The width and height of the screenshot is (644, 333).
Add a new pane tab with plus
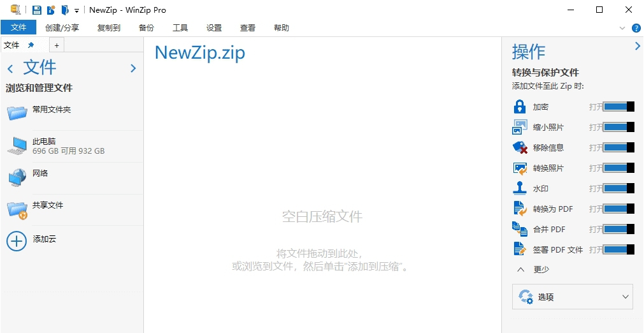57,46
